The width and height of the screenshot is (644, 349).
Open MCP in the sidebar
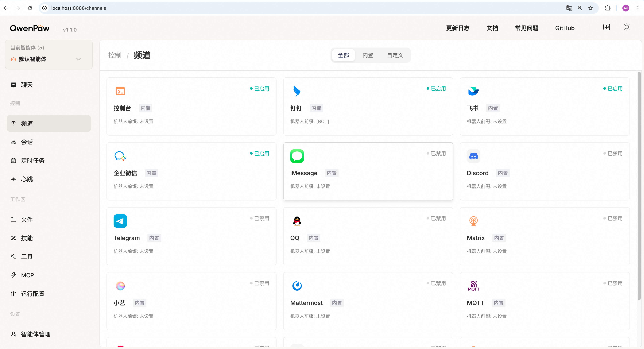click(x=49, y=275)
